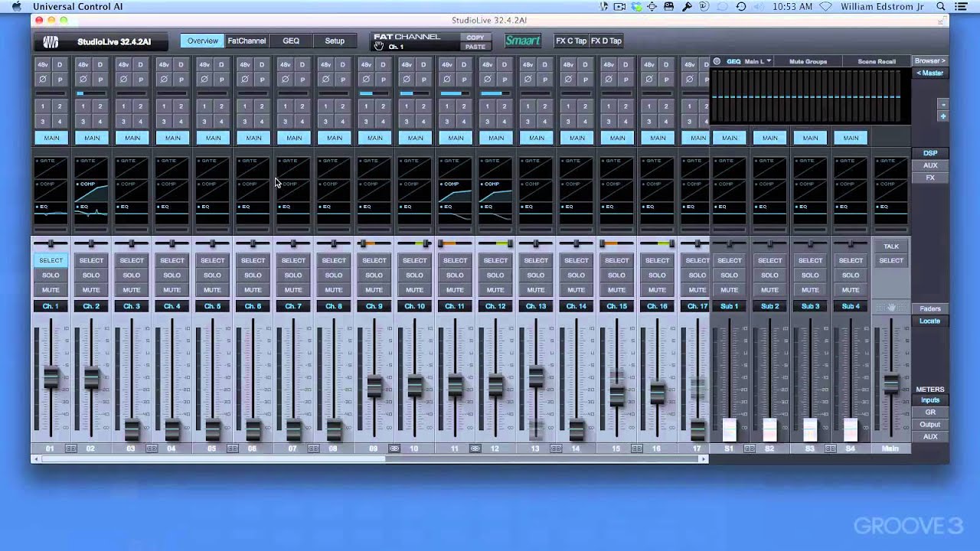Toggle 48v phantom power on channel 1
980x551 pixels.
click(x=43, y=64)
